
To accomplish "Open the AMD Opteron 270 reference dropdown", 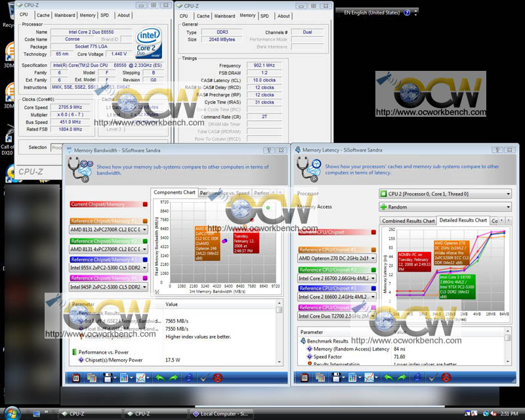I will point(337,259).
